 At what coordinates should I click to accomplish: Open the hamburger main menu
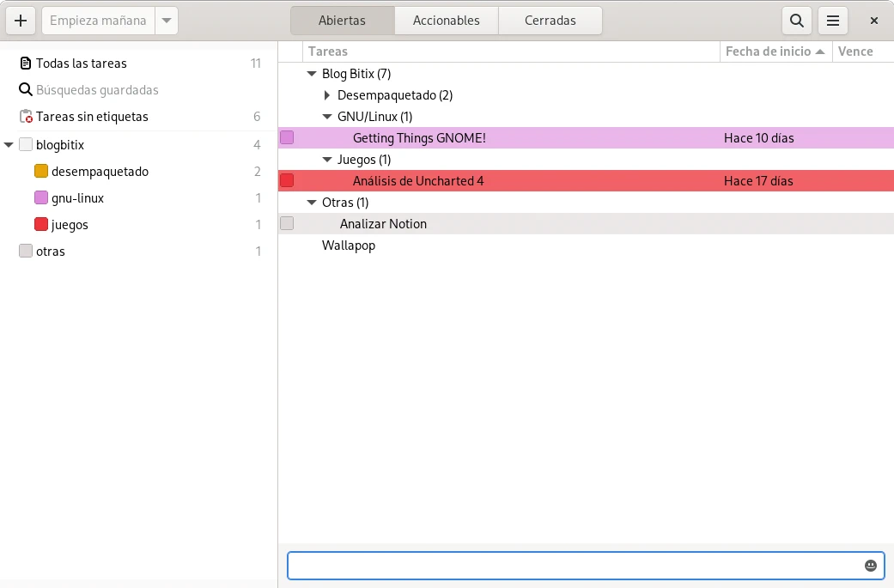click(x=832, y=21)
